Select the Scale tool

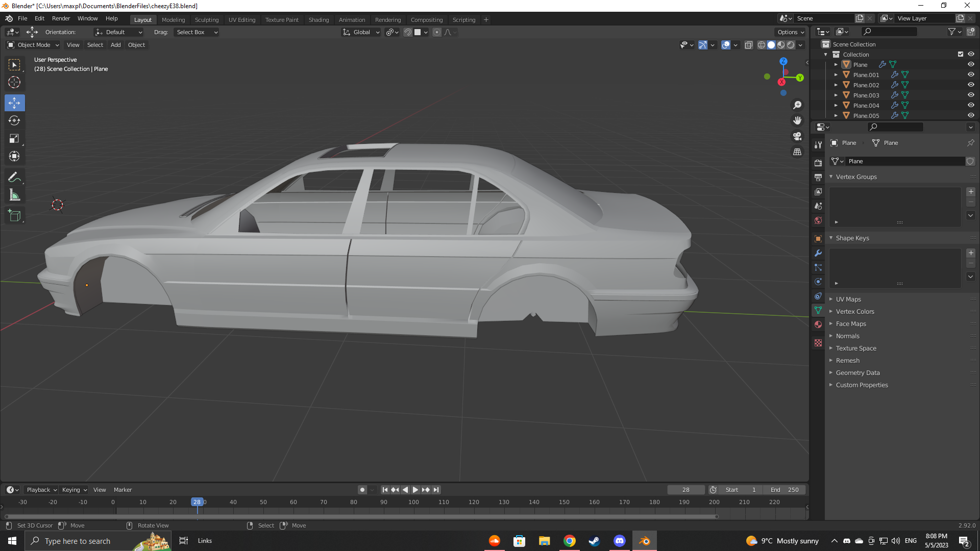[14, 139]
